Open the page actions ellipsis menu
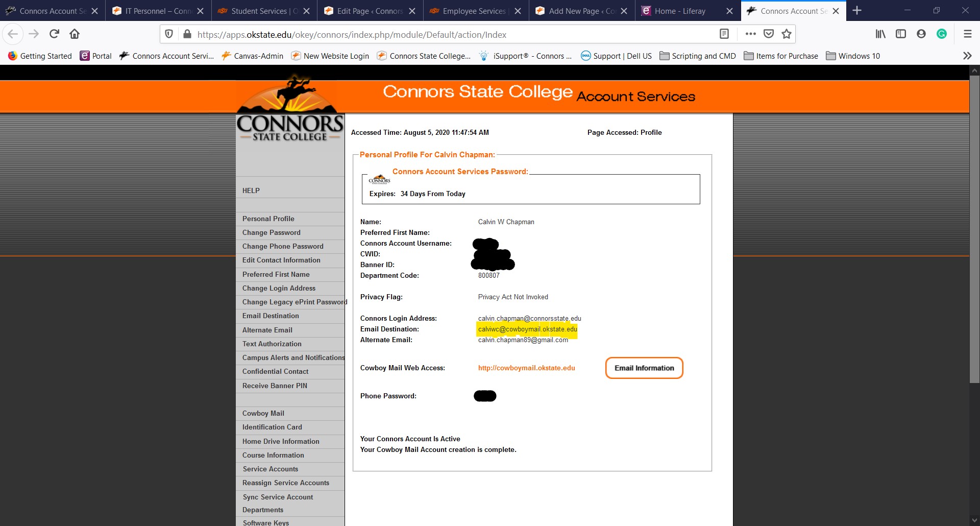This screenshot has height=526, width=980. click(x=750, y=34)
